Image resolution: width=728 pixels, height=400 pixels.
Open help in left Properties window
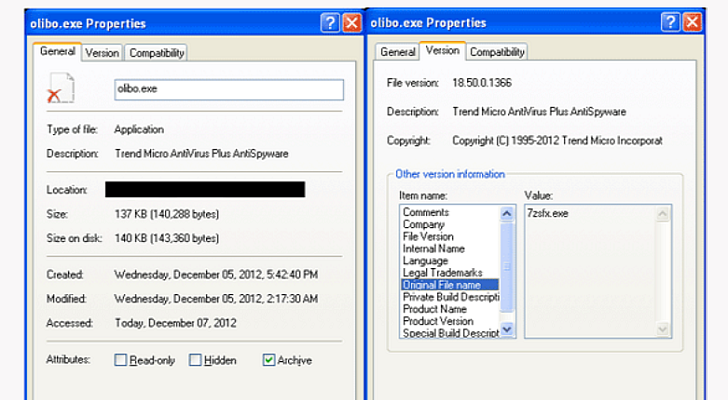(x=330, y=23)
